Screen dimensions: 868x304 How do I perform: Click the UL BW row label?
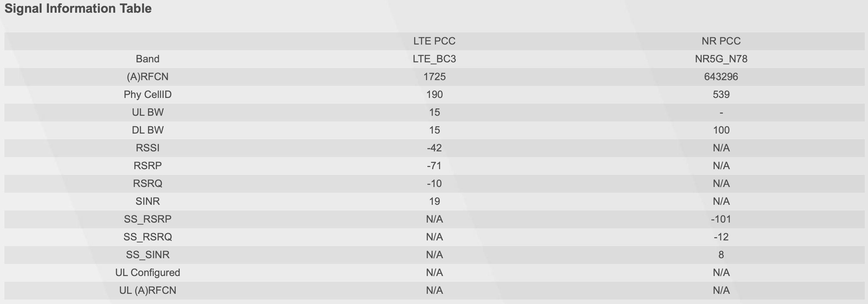[x=148, y=113]
